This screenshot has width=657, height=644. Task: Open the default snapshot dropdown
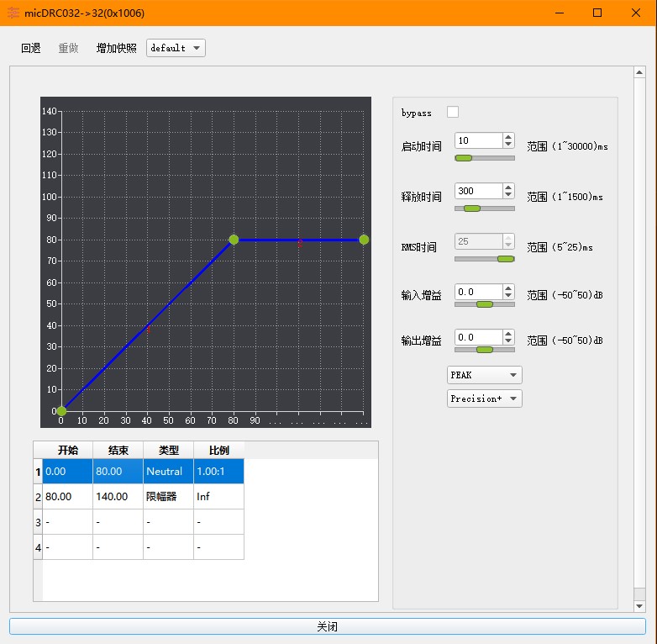pyautogui.click(x=176, y=48)
